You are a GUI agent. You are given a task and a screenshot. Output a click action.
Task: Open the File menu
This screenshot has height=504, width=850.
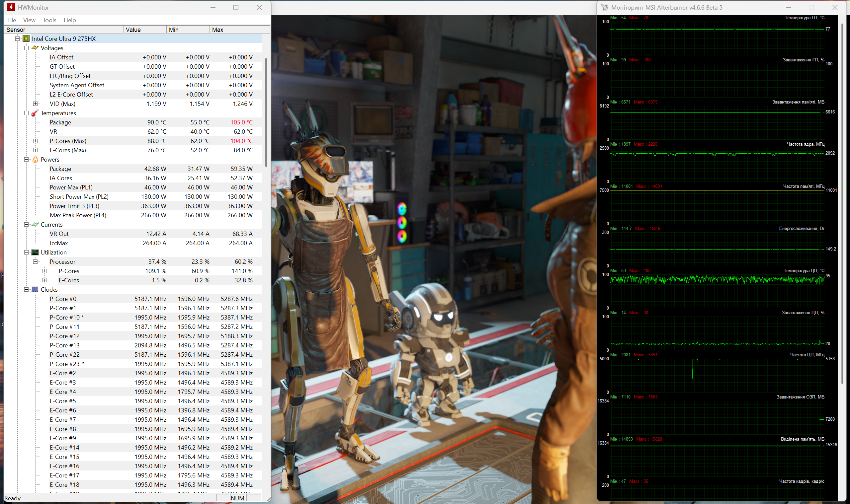pyautogui.click(x=12, y=20)
